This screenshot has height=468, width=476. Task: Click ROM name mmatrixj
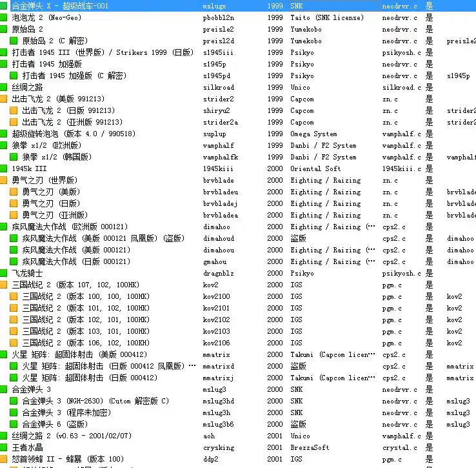coord(218,378)
